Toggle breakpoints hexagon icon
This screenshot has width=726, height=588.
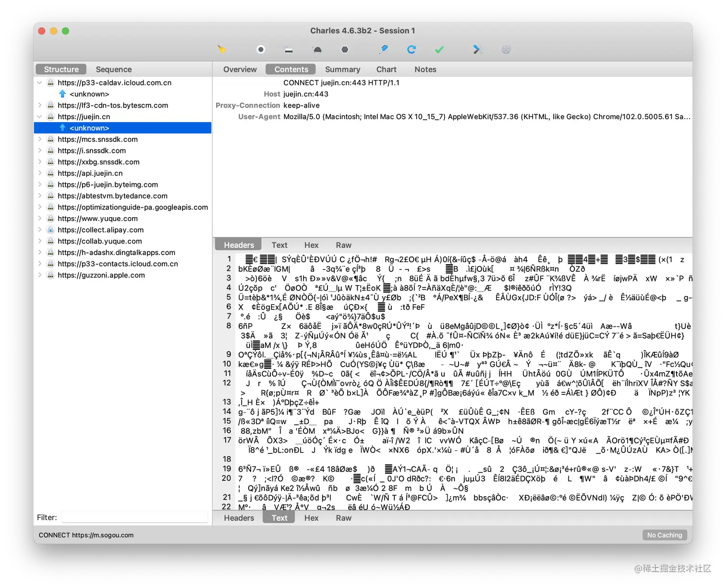[345, 49]
